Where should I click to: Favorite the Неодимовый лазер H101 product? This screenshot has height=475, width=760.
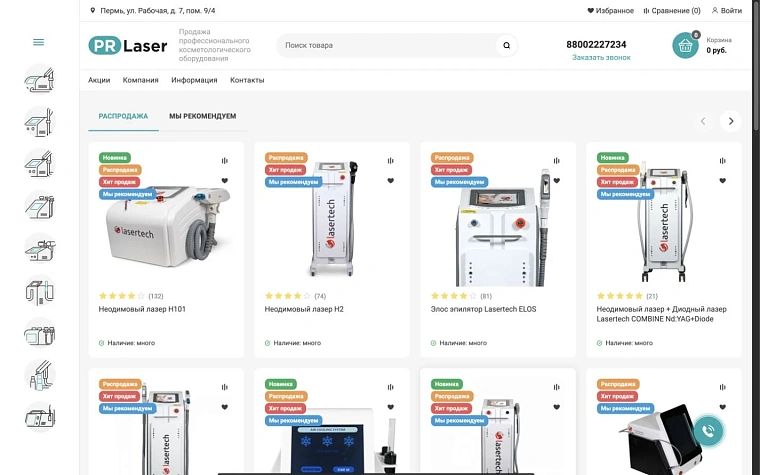click(224, 180)
